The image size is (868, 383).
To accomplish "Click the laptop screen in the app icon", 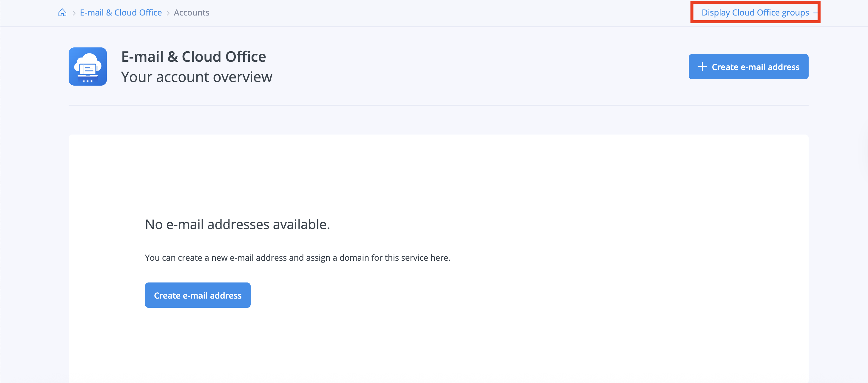I will click(x=89, y=70).
